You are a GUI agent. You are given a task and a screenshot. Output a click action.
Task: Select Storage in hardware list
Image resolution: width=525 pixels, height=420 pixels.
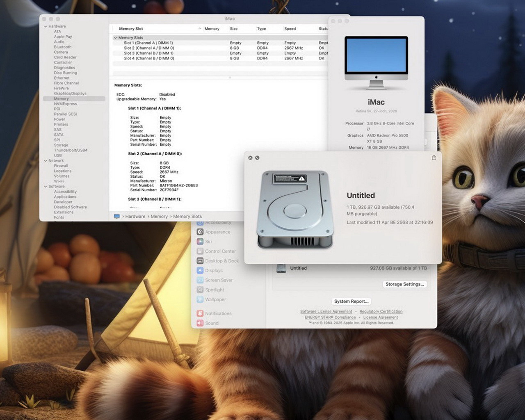tap(61, 145)
